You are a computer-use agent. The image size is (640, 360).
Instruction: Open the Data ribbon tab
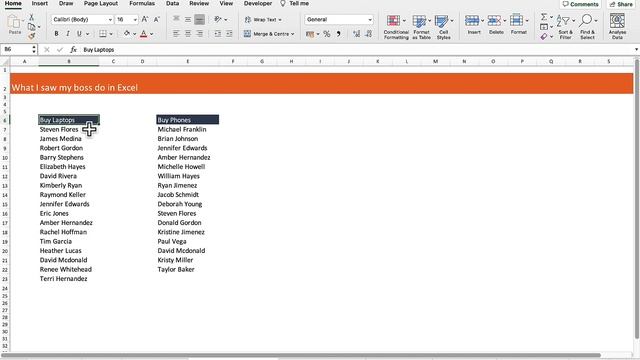tap(172, 3)
